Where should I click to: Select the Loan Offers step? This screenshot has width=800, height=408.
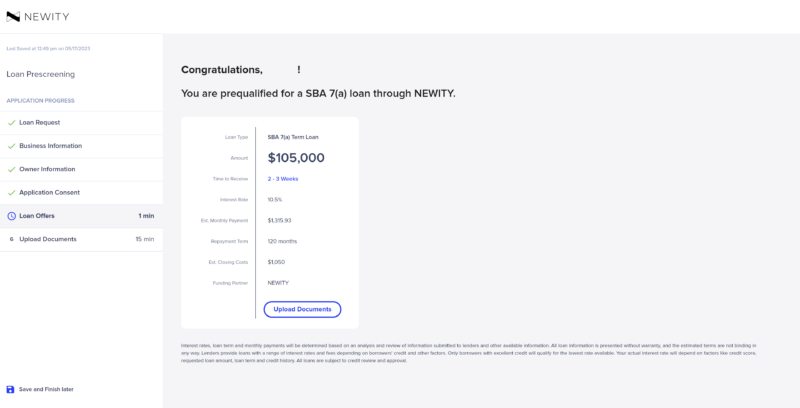point(81,216)
